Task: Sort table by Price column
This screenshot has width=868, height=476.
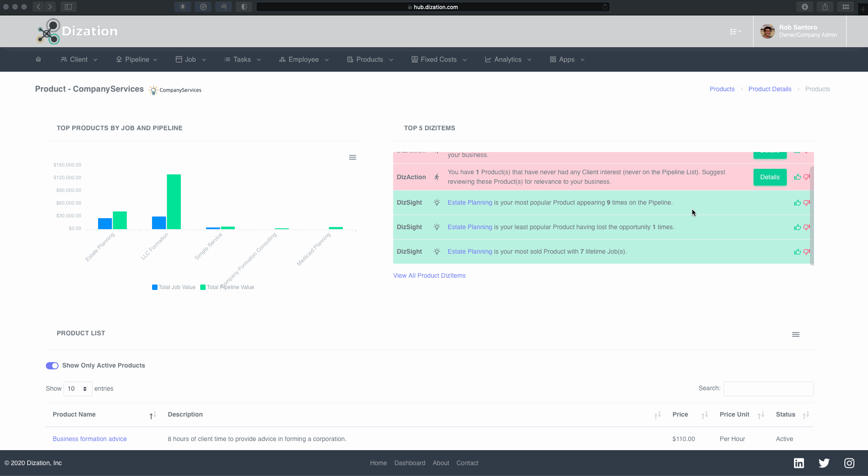Action: pyautogui.click(x=689, y=415)
